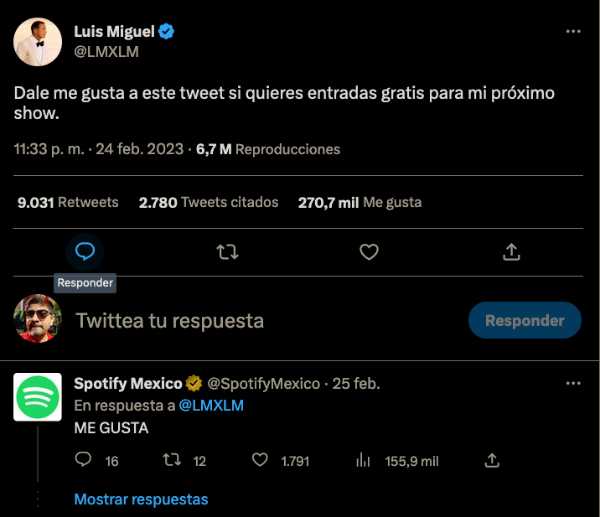Screen dimensions: 600x517
Task: Open Luis Miguel's profile picture
Action: click(x=38, y=41)
